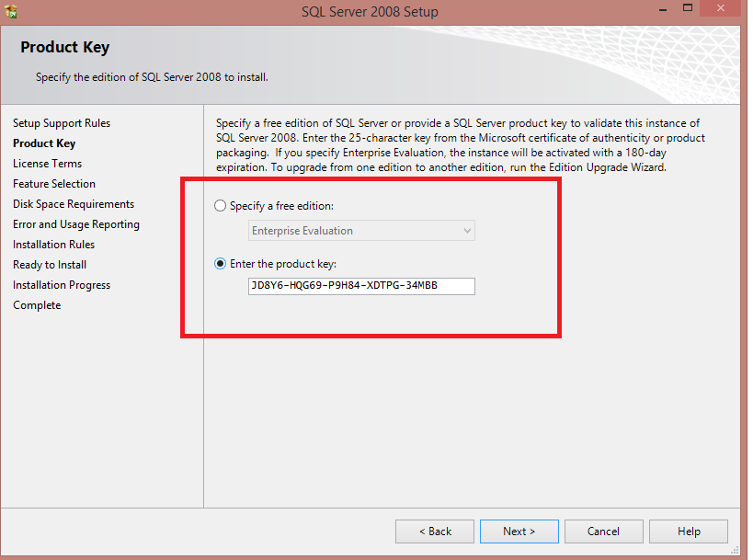Select the Error and Usage Reporting step
753x560 pixels.
76,224
